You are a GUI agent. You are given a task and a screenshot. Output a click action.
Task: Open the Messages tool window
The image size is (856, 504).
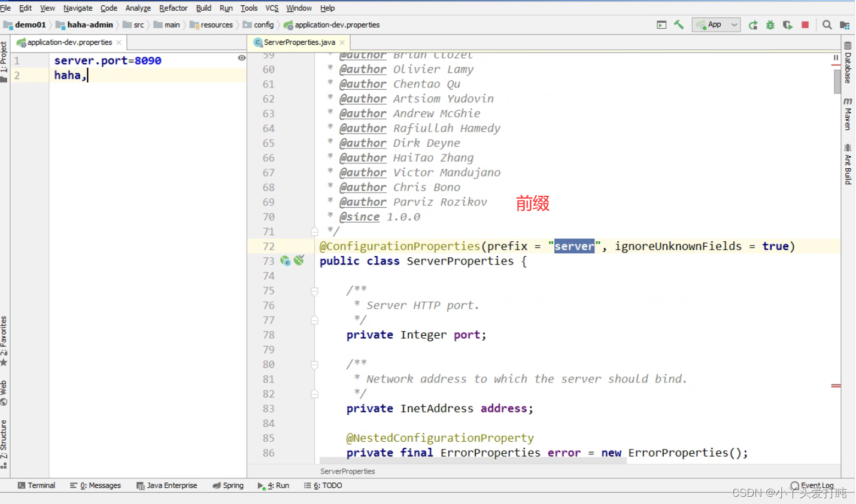(96, 485)
